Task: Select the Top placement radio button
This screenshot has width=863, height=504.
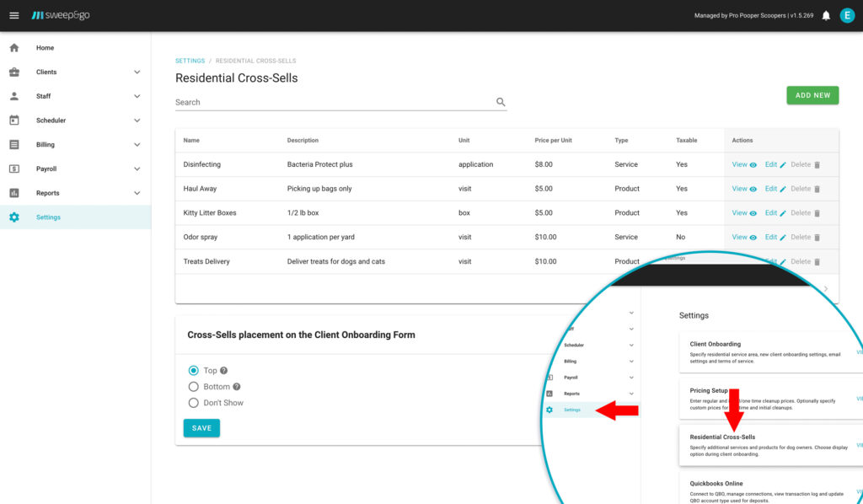Action: pyautogui.click(x=192, y=370)
